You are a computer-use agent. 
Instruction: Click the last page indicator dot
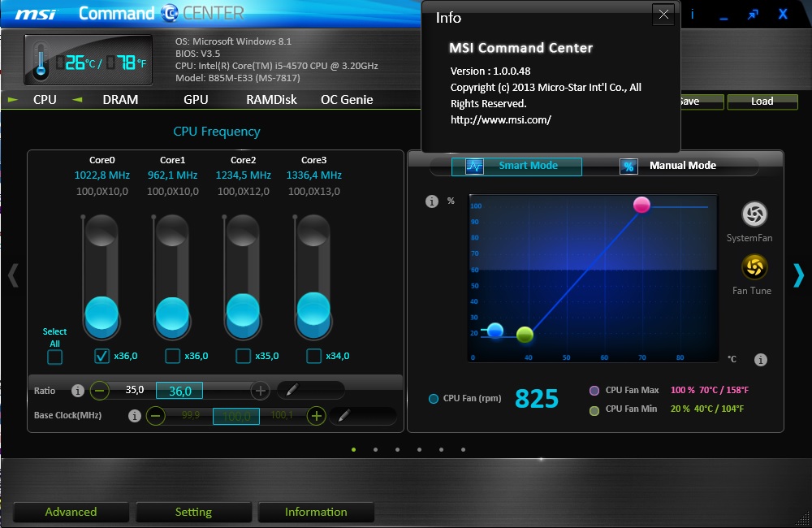(x=463, y=450)
